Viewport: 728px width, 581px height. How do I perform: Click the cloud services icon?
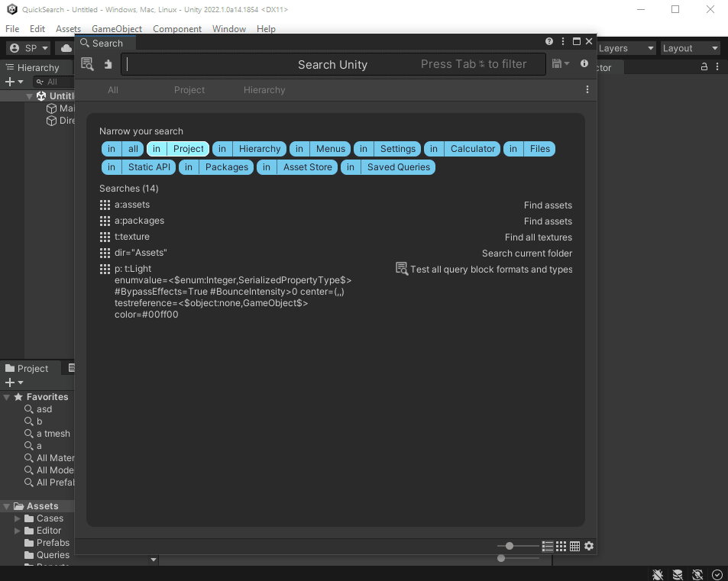(x=66, y=48)
